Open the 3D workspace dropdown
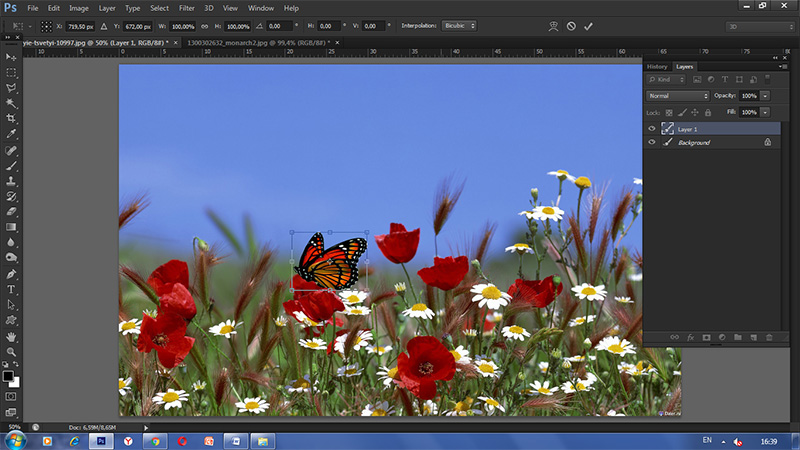The width and height of the screenshot is (800, 450). tap(760, 27)
